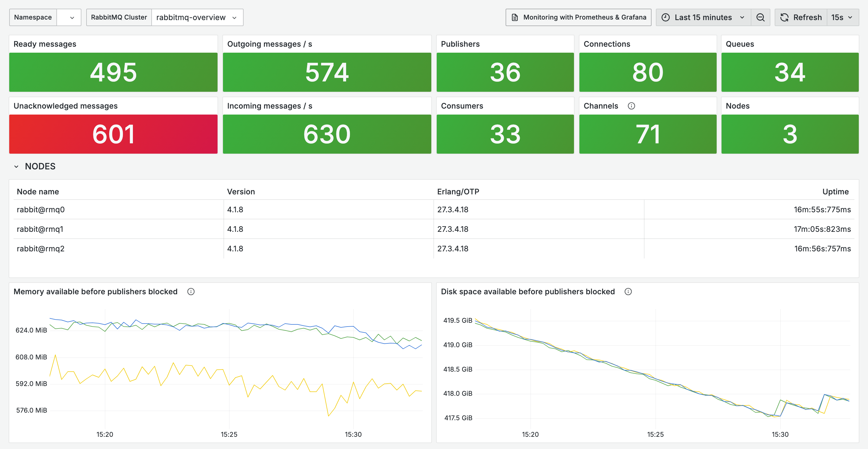Sort table by Node name column header
This screenshot has width=868, height=449.
38,192
